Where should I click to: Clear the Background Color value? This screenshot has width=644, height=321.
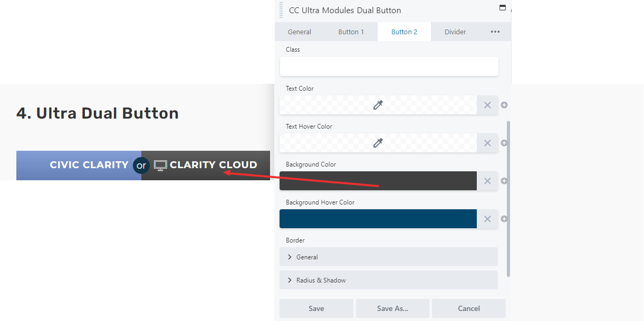tap(487, 181)
